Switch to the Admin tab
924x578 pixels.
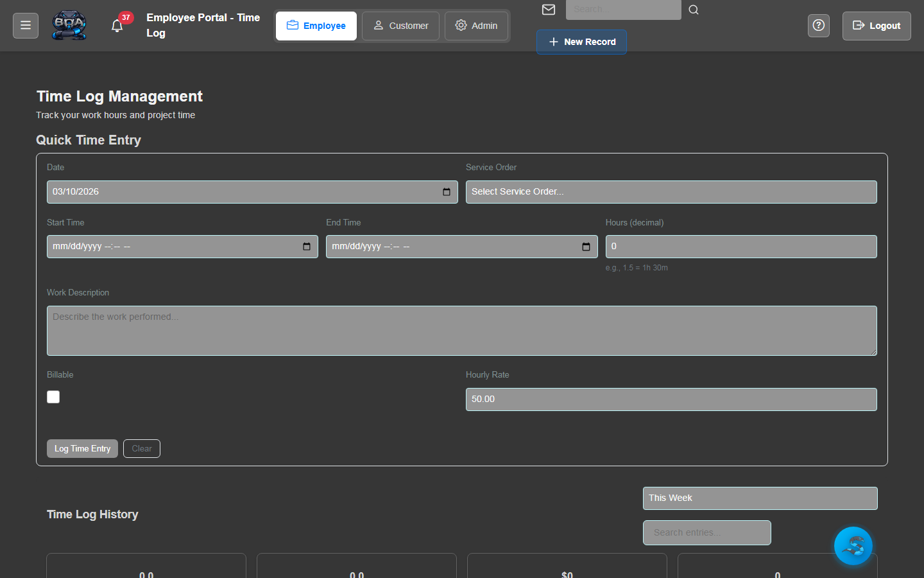476,26
